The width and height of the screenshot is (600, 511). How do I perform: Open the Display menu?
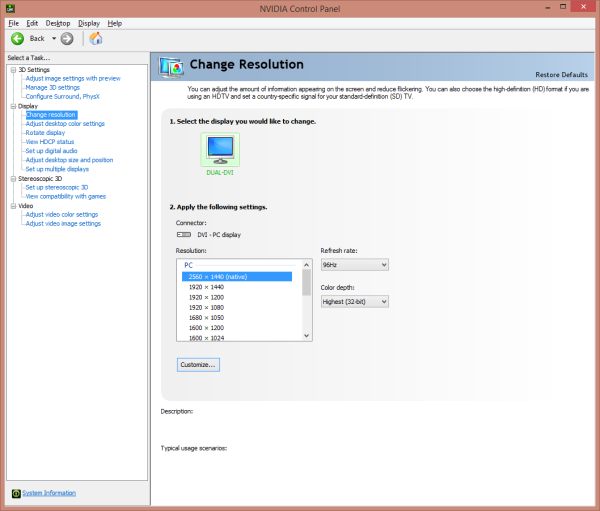pos(89,23)
